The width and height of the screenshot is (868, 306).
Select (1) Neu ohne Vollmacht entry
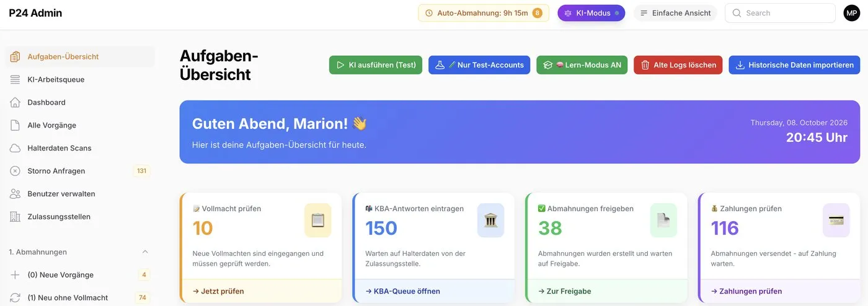(x=79, y=298)
